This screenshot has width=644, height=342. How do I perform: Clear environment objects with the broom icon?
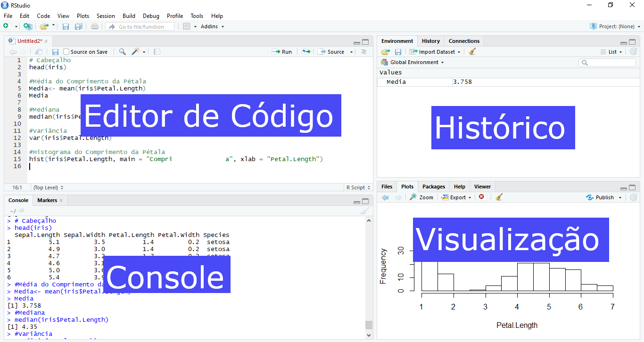tap(472, 52)
